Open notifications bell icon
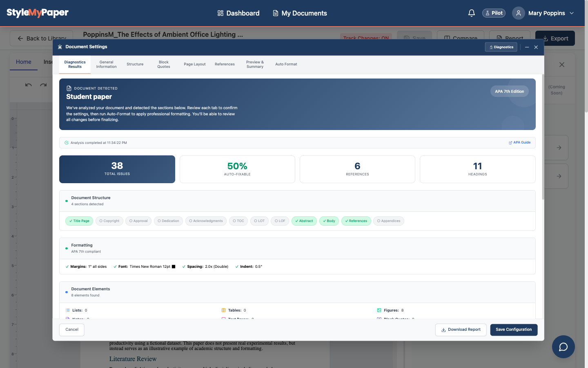588x368 pixels. (472, 13)
